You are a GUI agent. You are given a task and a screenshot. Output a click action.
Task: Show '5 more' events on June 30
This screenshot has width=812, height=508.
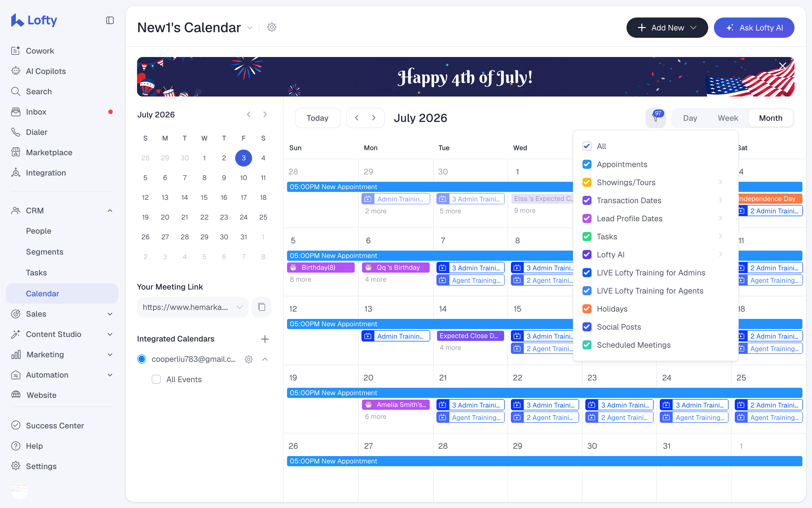click(x=450, y=211)
